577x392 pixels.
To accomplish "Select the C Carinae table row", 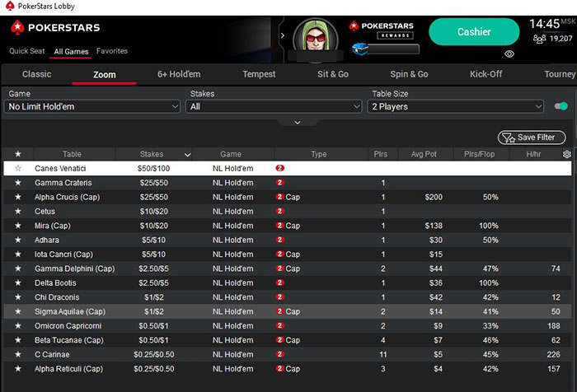I will pos(288,354).
